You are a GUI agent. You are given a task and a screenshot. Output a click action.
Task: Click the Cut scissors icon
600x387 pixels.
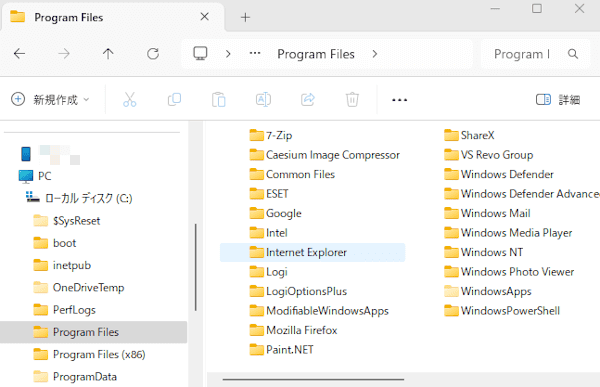(130, 100)
